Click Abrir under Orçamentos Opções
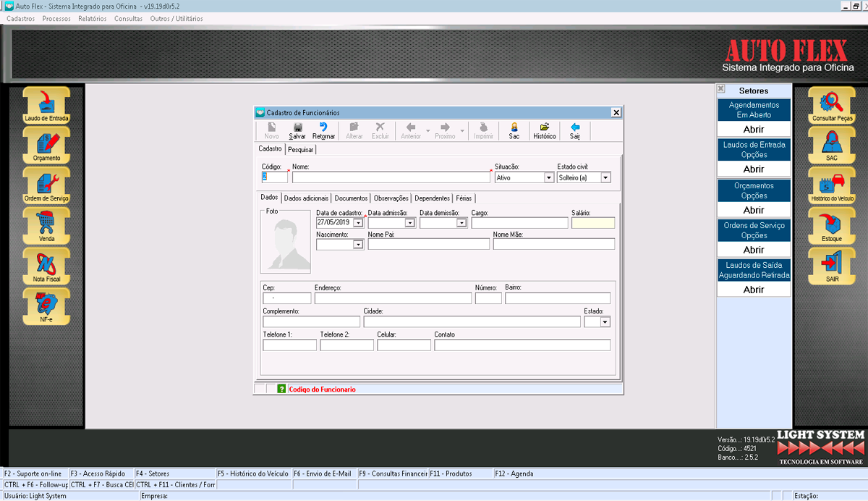The height and width of the screenshot is (501, 868). [754, 210]
